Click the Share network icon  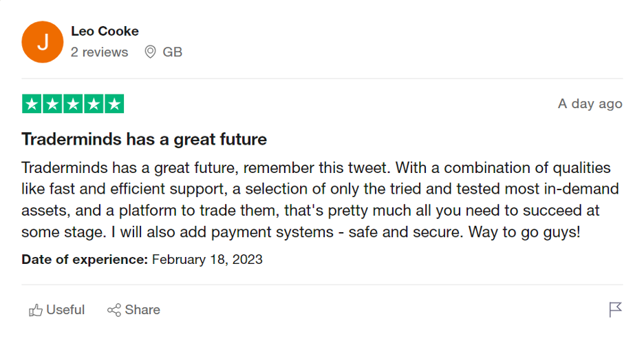click(114, 310)
